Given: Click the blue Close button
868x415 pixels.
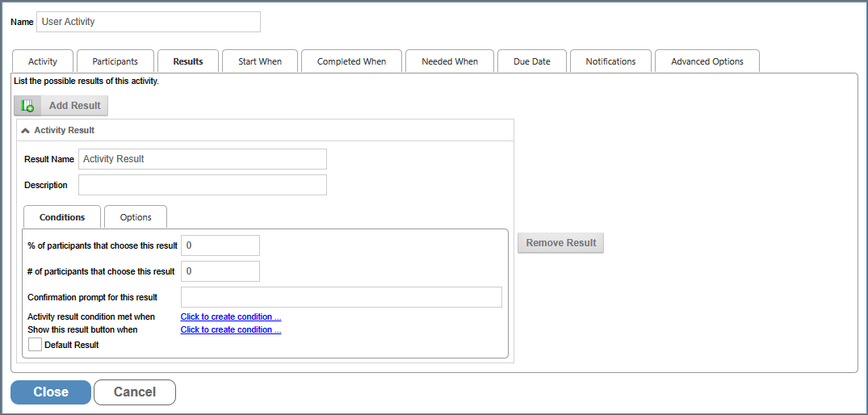Looking at the screenshot, I should point(51,392).
